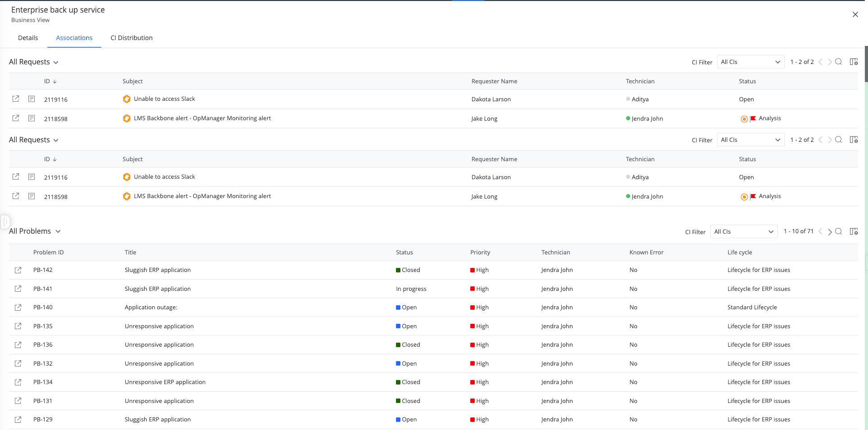Open the All Cls CI Filter dropdown

coord(750,62)
